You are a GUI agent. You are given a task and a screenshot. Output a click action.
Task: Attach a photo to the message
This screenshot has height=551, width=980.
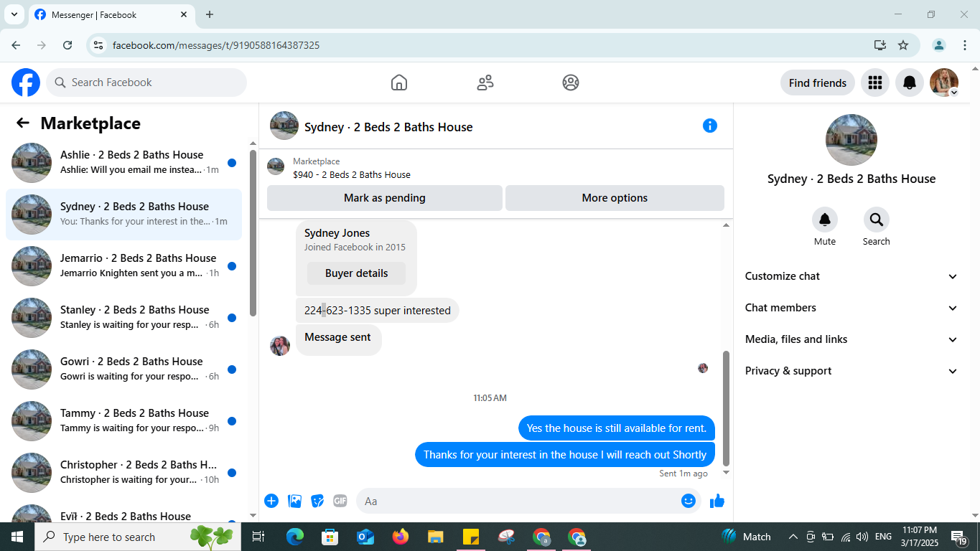(x=294, y=501)
